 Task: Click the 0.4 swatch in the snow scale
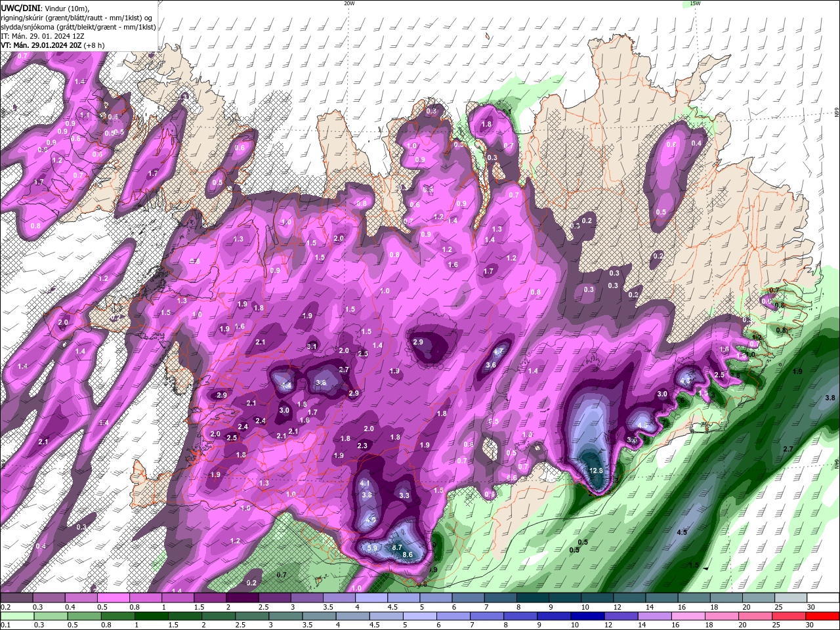pyautogui.click(x=81, y=598)
